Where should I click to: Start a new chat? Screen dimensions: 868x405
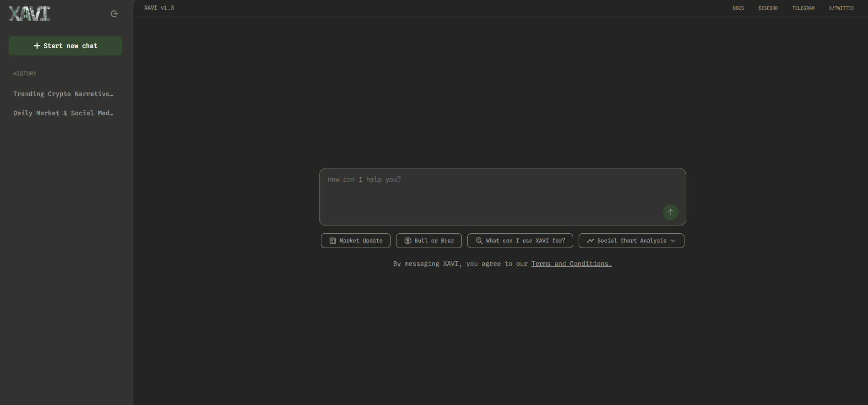coord(65,46)
